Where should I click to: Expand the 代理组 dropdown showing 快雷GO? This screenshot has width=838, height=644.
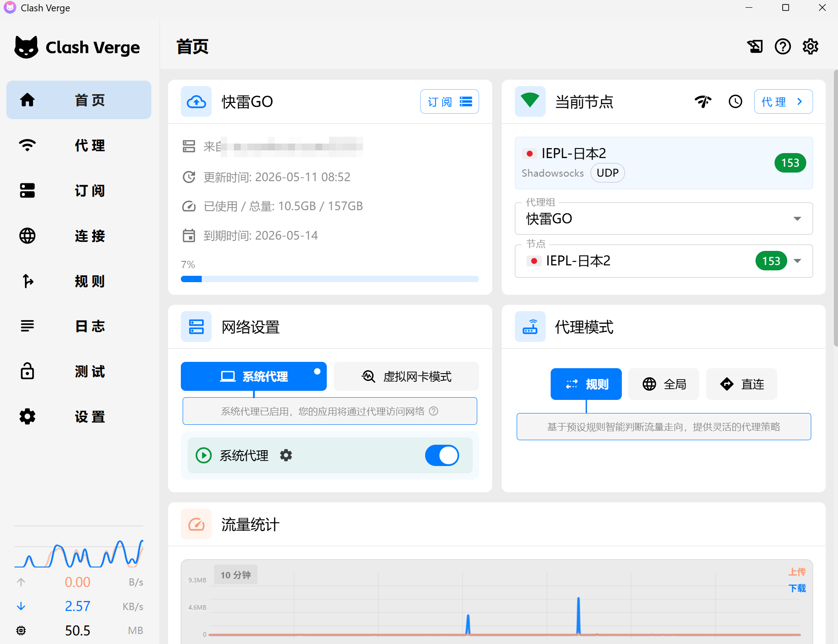(x=664, y=219)
